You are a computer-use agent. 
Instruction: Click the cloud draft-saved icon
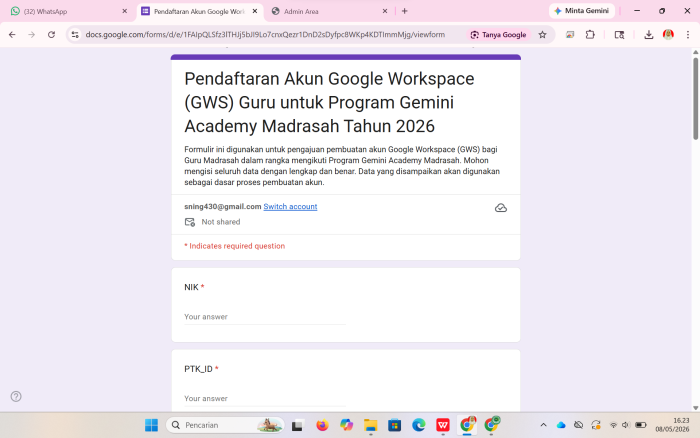501,208
